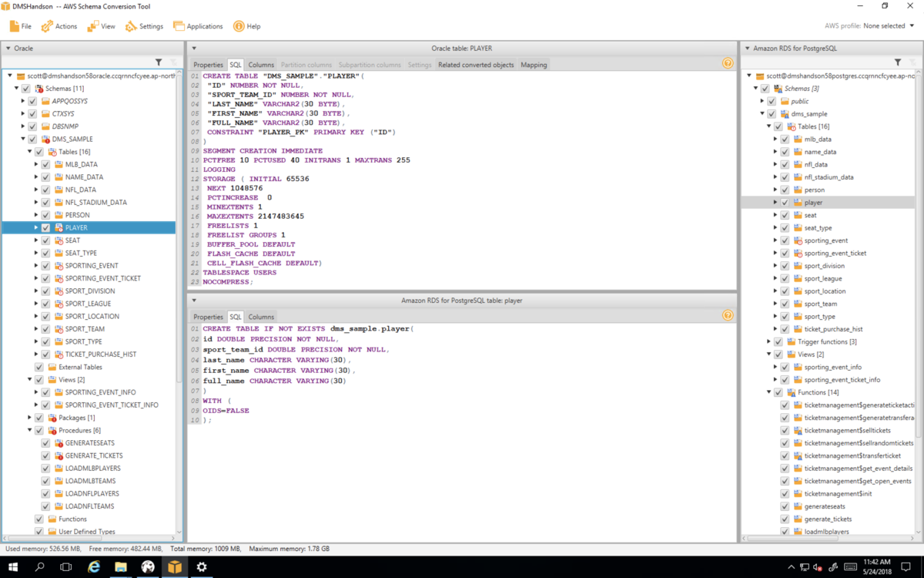924x578 pixels.
Task: Click the sport_team table icon in PostgreSQL tree
Action: click(798, 304)
